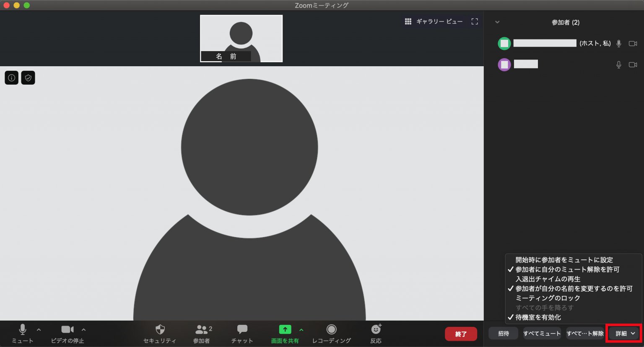644x347 pixels.
Task: Click the すべてミュート button
Action: 542,334
